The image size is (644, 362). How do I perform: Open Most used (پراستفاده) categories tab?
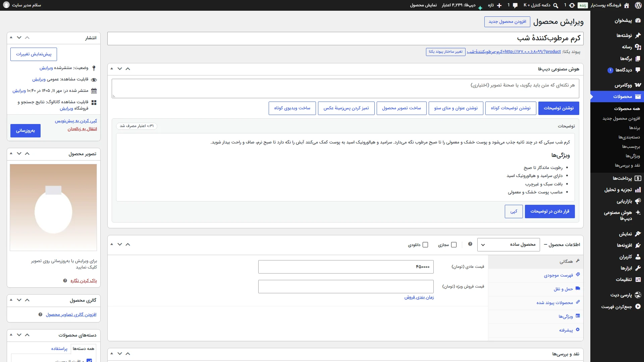pos(59,349)
